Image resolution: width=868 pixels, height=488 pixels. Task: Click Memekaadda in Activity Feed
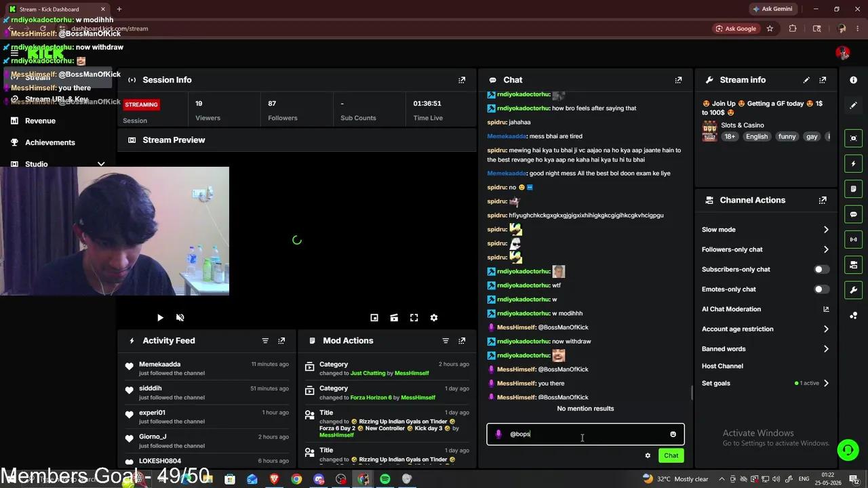point(159,365)
